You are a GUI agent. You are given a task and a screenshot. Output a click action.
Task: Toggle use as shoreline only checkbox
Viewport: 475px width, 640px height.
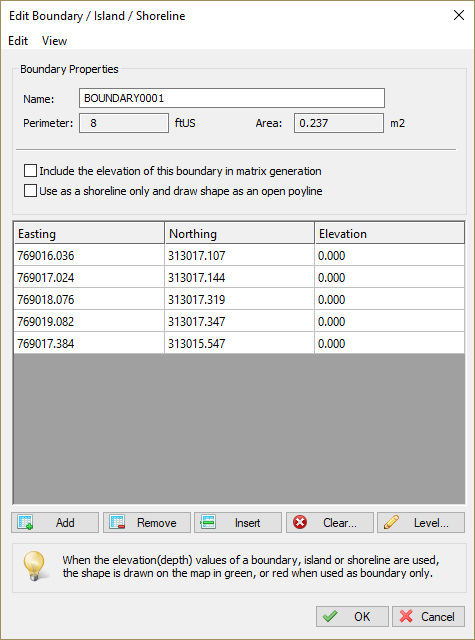pyautogui.click(x=30, y=191)
